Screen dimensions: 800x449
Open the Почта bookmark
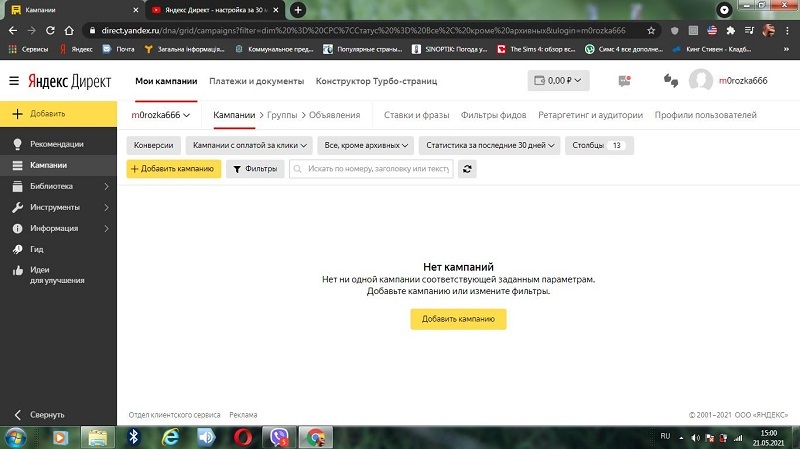coord(118,49)
